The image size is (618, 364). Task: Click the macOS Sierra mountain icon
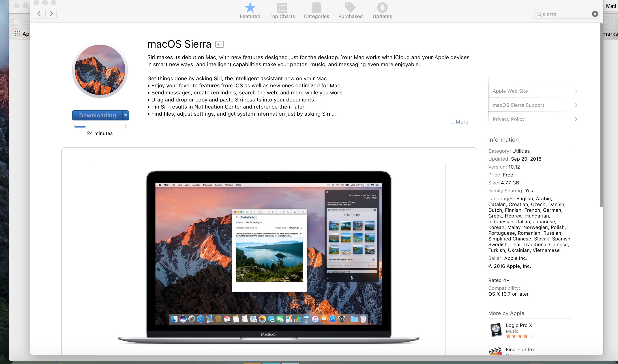point(100,70)
